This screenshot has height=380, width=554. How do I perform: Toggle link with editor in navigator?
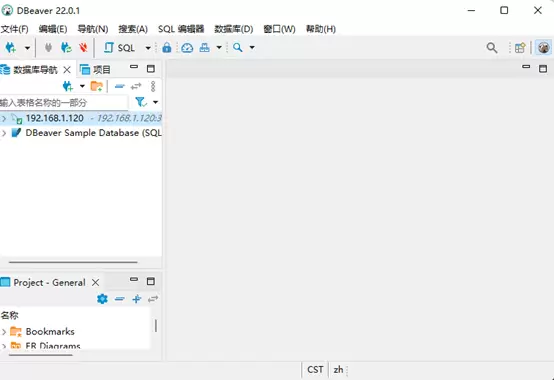coord(136,86)
